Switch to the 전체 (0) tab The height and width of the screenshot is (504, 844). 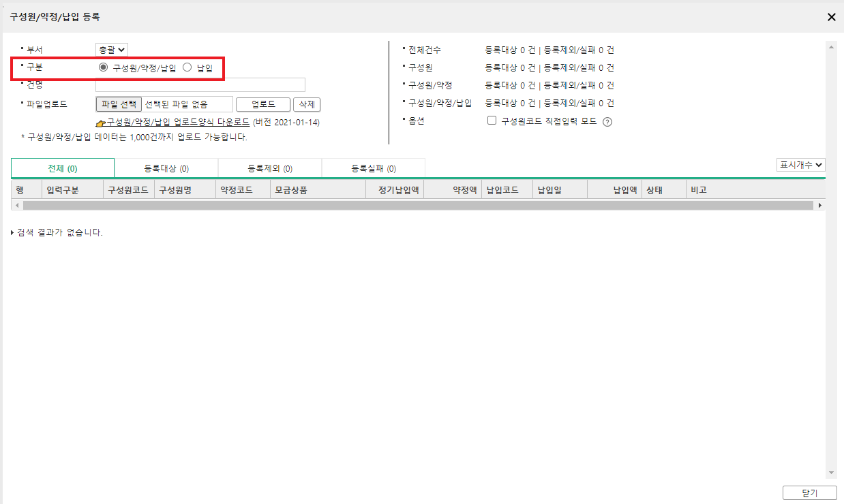[x=63, y=168]
